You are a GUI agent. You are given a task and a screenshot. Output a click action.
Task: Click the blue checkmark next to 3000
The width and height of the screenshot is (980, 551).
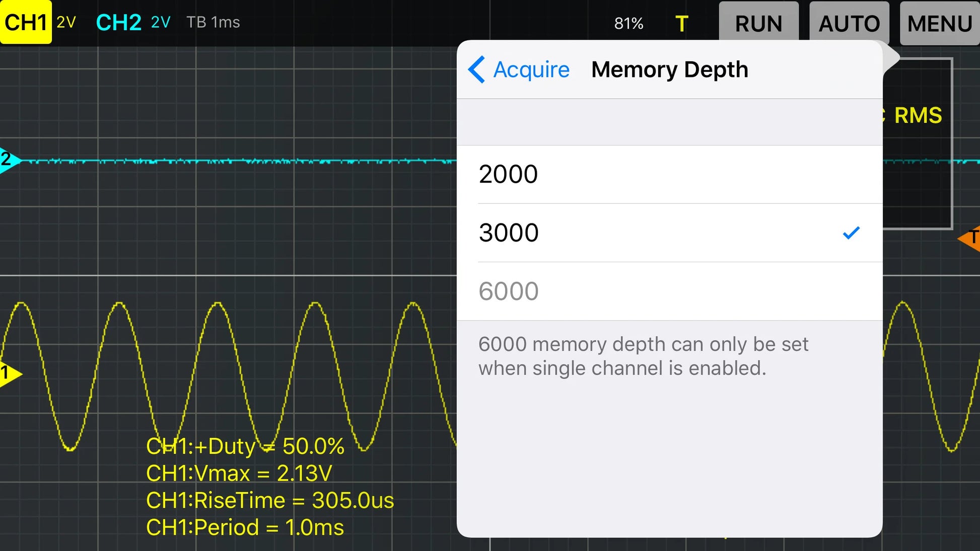pos(851,233)
